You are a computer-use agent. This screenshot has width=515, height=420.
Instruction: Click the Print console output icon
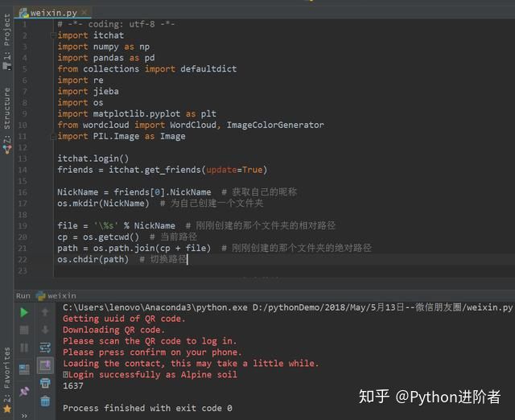(x=45, y=383)
